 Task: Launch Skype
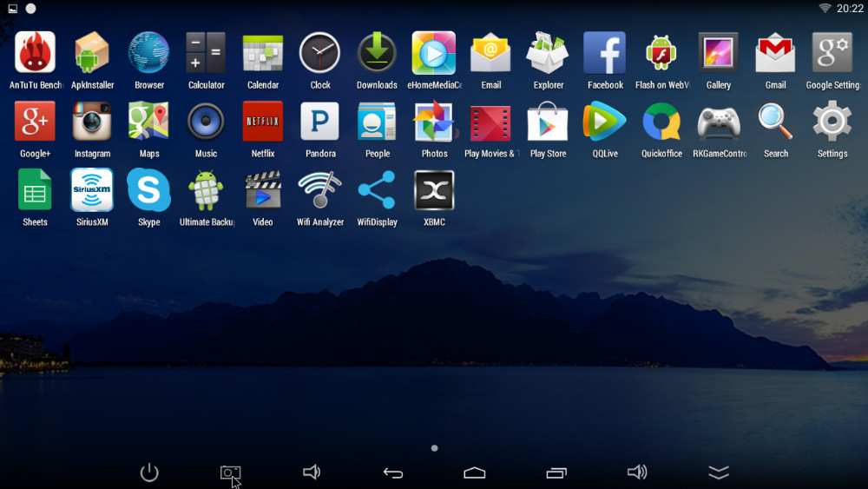[x=149, y=190]
